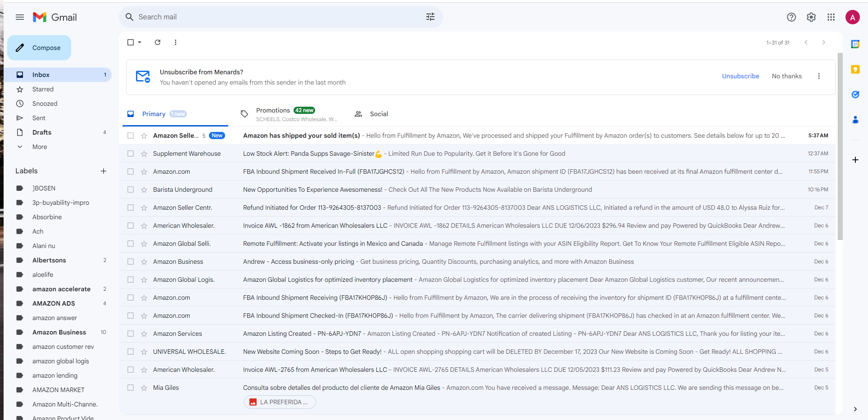The width and height of the screenshot is (868, 420).
Task: Open the Google Account avatar
Action: [853, 18]
